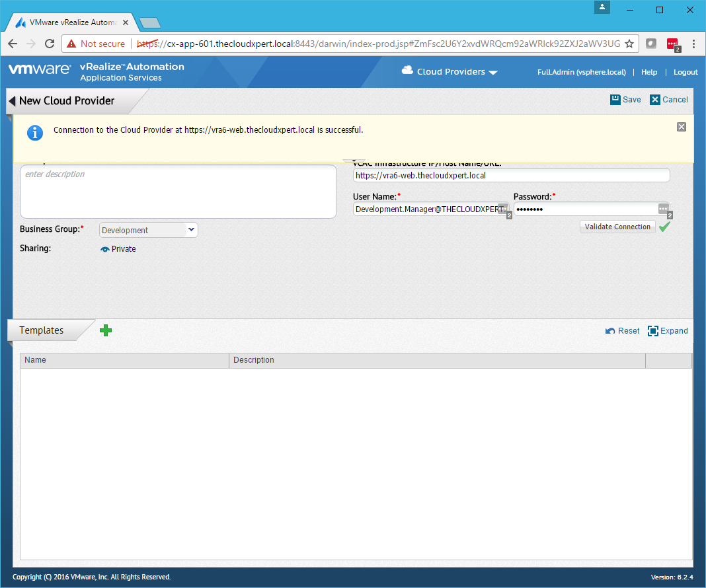Click the browser Forward button

(x=31, y=44)
